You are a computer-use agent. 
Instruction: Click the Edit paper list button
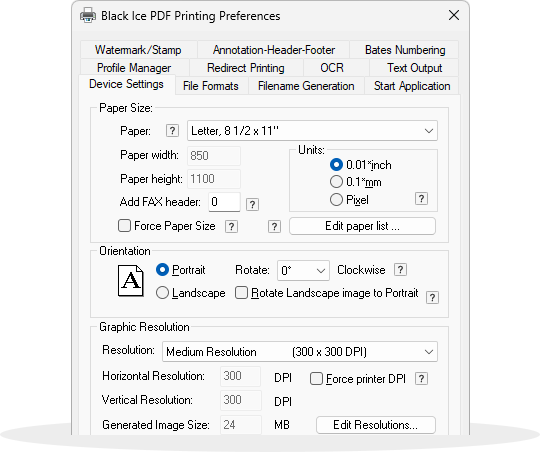[x=362, y=226]
